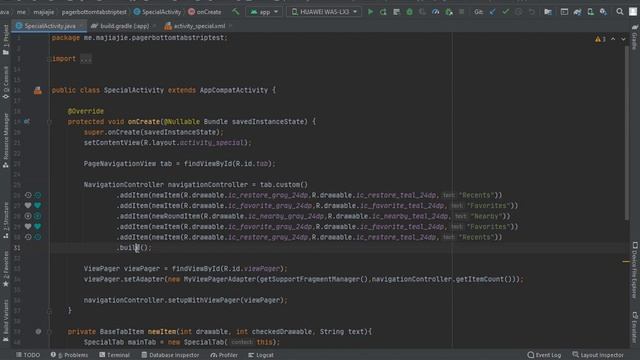Image resolution: width=640 pixels, height=360 pixels.
Task: Open the Event Log
Action: [544, 355]
